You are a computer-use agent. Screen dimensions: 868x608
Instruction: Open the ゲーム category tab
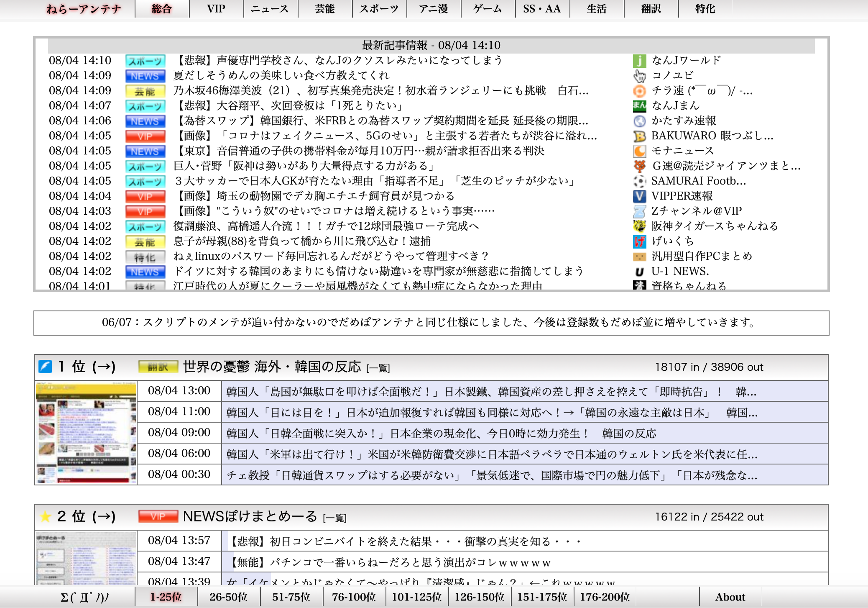pyautogui.click(x=487, y=8)
